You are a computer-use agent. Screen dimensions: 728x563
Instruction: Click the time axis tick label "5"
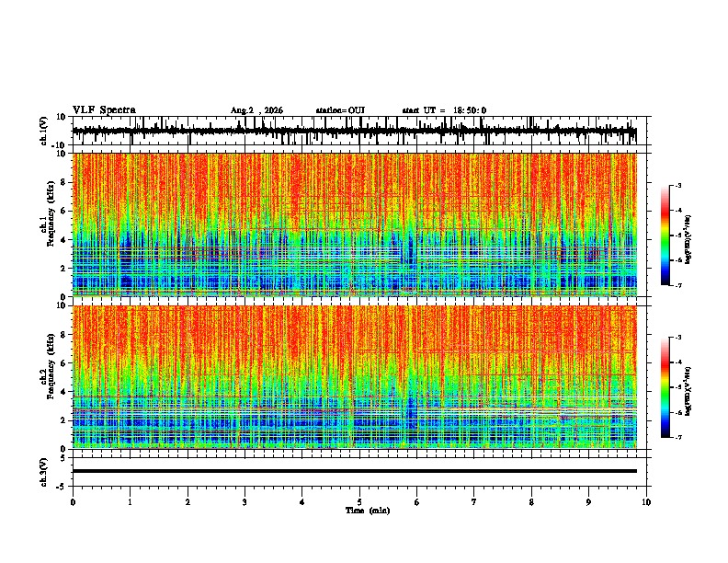click(x=359, y=502)
